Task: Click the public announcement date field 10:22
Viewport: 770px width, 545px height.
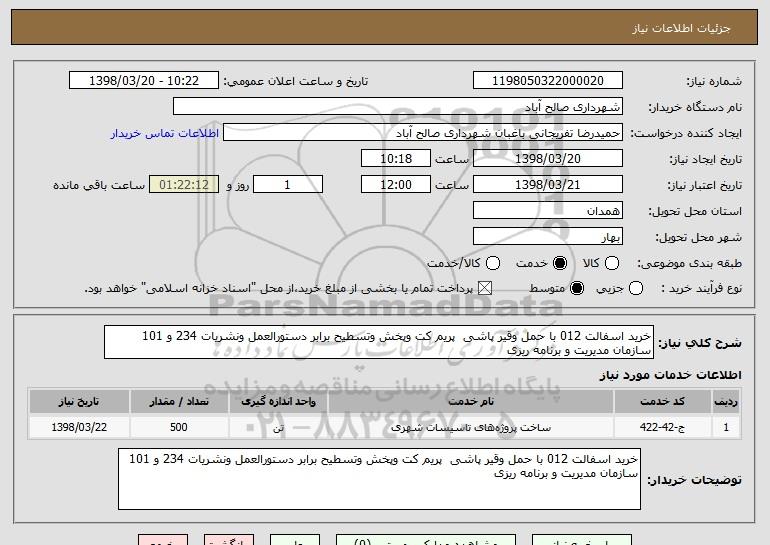Action: [x=144, y=81]
